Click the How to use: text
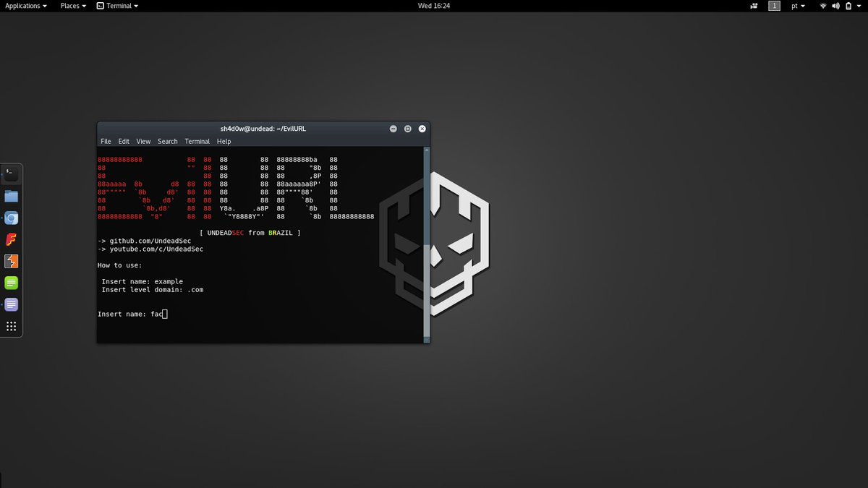The height and width of the screenshot is (488, 868). 120,265
